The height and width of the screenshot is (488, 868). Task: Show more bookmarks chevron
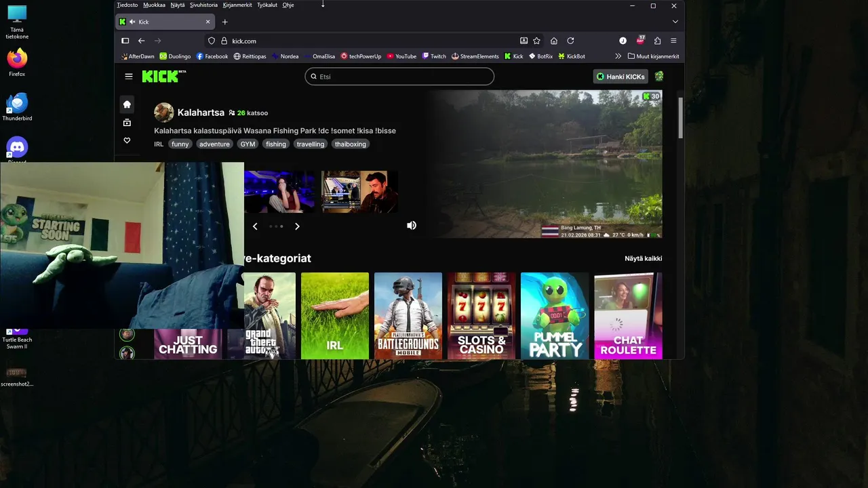(618, 56)
